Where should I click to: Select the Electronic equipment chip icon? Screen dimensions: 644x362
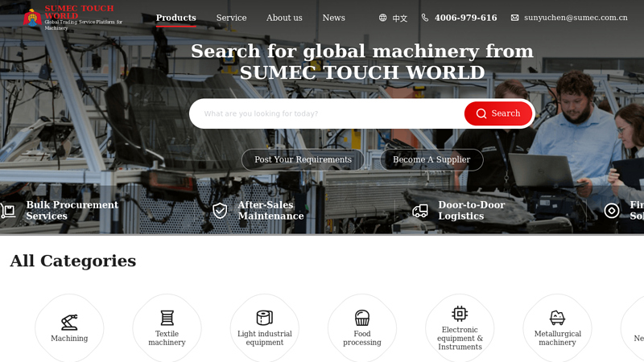(x=460, y=314)
